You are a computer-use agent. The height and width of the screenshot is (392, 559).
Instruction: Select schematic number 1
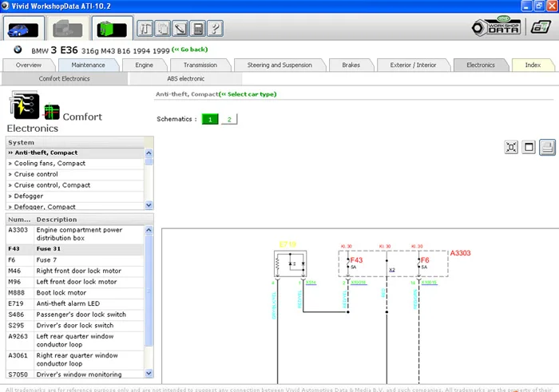point(209,119)
